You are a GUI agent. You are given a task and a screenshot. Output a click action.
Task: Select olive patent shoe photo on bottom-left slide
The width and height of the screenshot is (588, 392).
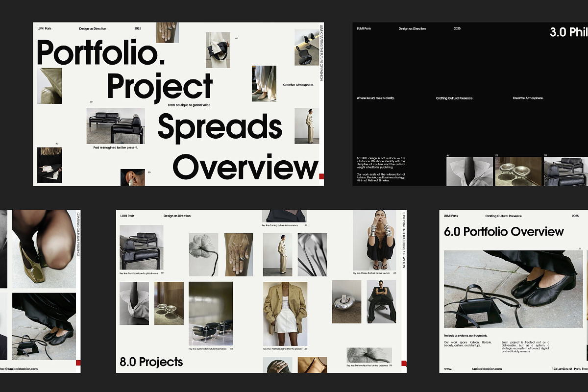(x=44, y=249)
